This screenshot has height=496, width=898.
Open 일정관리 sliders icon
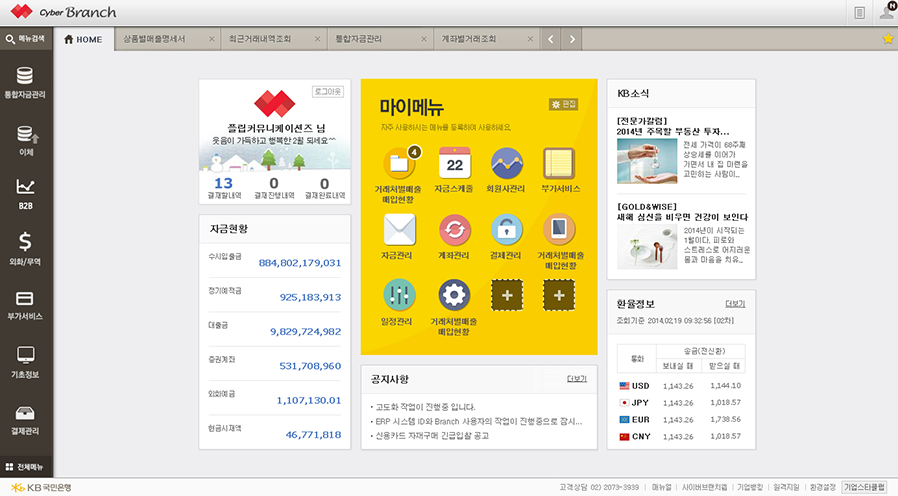[399, 296]
